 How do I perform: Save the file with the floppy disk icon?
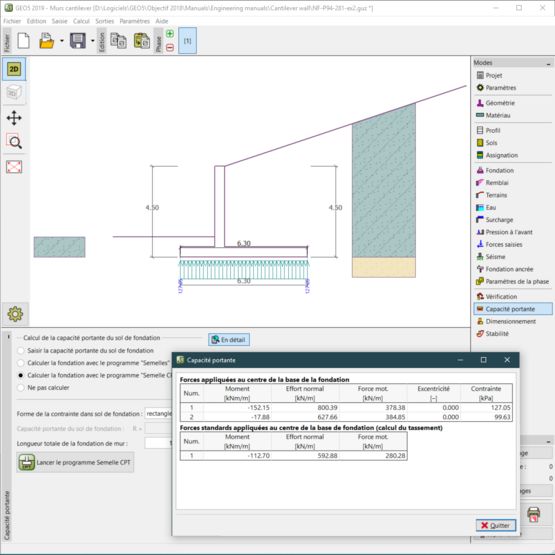pos(78,40)
